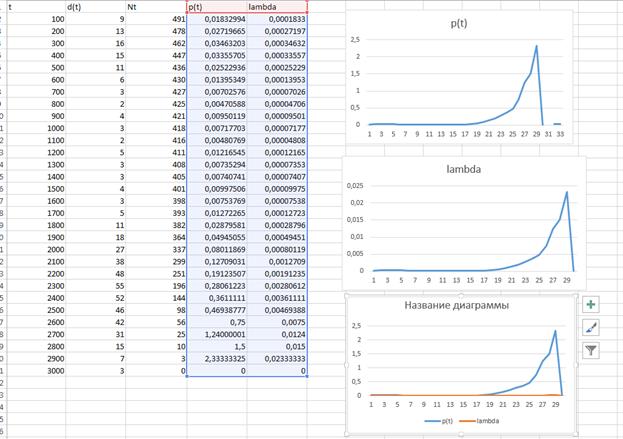Select header cell 't'
Viewport: 623px width, 439px height.
pyautogui.click(x=36, y=7)
